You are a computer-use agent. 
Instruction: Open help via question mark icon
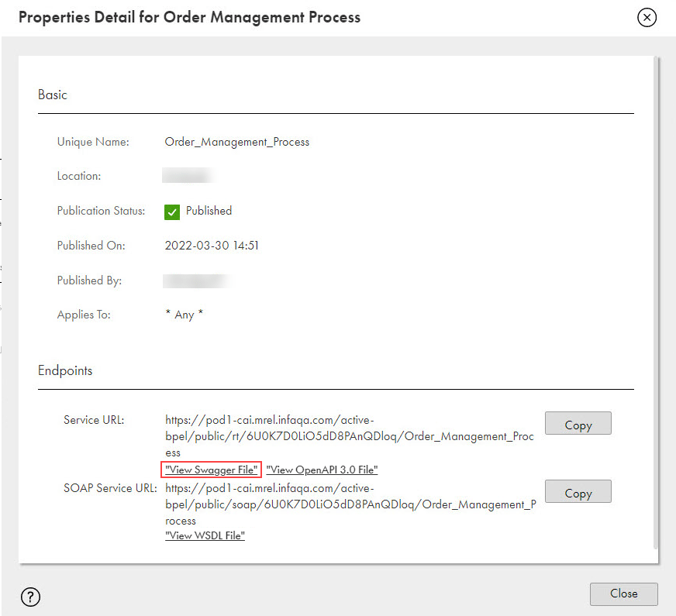(30, 597)
